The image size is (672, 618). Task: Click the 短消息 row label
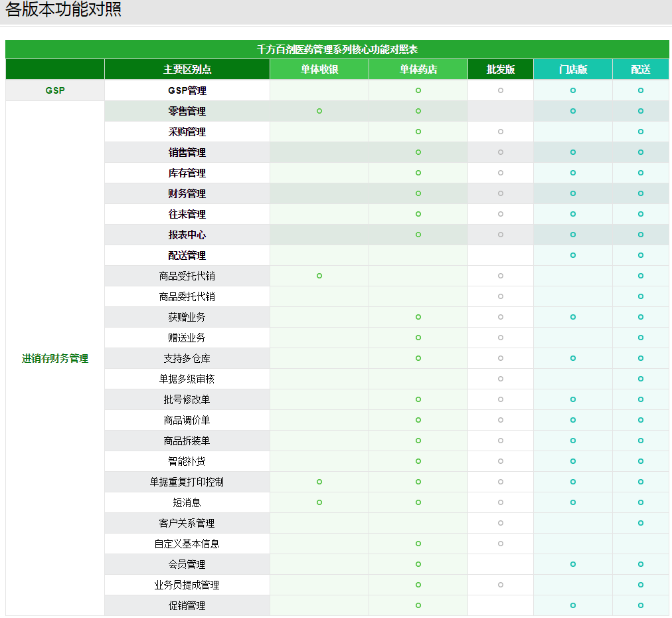[187, 502]
